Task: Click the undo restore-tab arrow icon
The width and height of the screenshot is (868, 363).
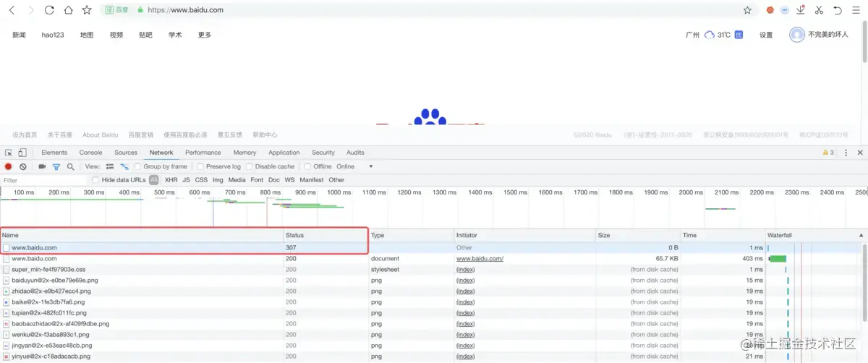Action: pos(838,10)
